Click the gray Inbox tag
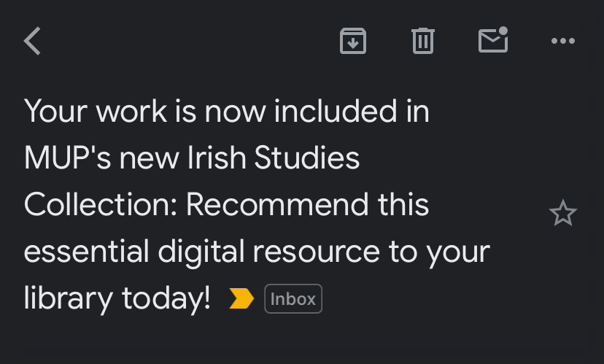The image size is (604, 364). pos(293,298)
